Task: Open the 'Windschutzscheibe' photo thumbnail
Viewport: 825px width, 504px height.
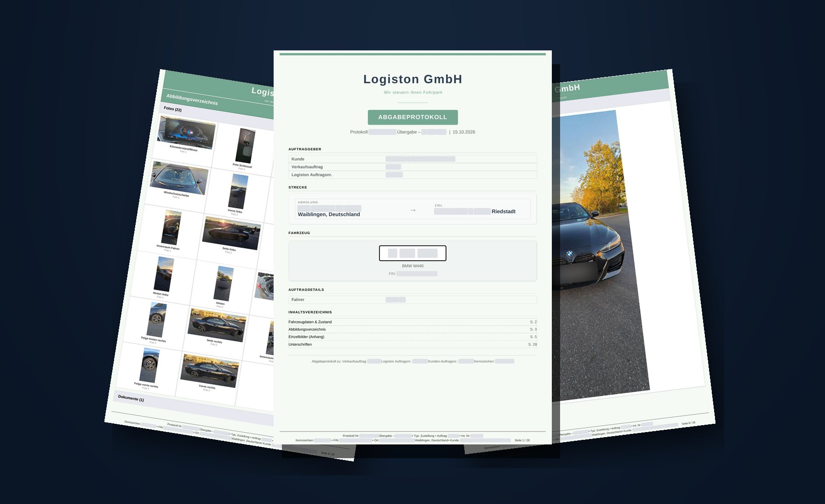Action: 180,177
